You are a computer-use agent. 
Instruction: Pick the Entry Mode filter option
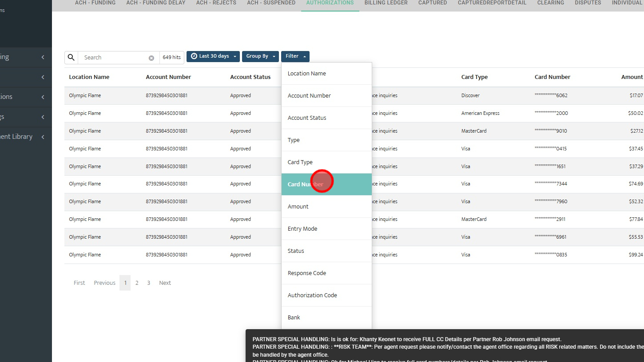click(326, 228)
